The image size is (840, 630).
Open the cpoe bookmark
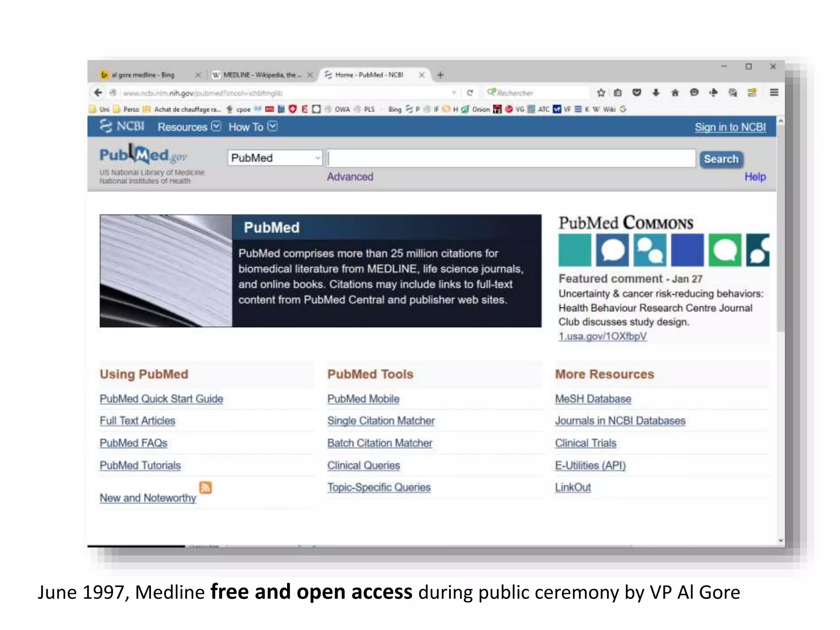[239, 109]
